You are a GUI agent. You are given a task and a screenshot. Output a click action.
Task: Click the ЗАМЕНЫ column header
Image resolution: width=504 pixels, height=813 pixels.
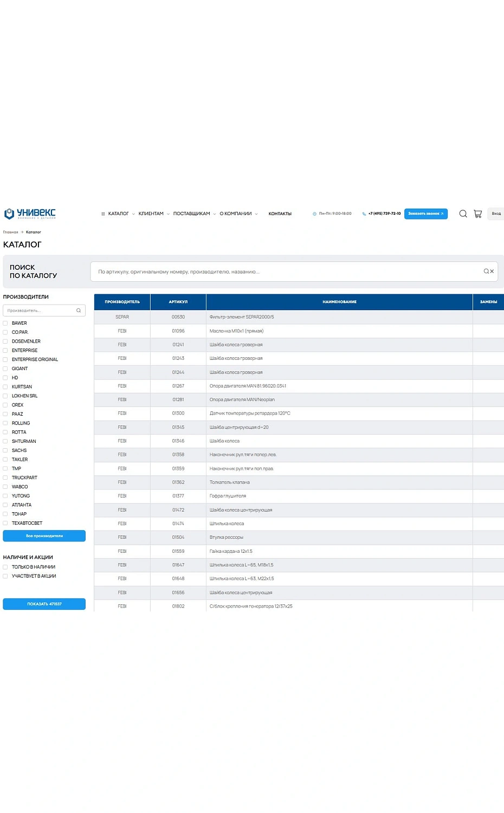click(488, 302)
